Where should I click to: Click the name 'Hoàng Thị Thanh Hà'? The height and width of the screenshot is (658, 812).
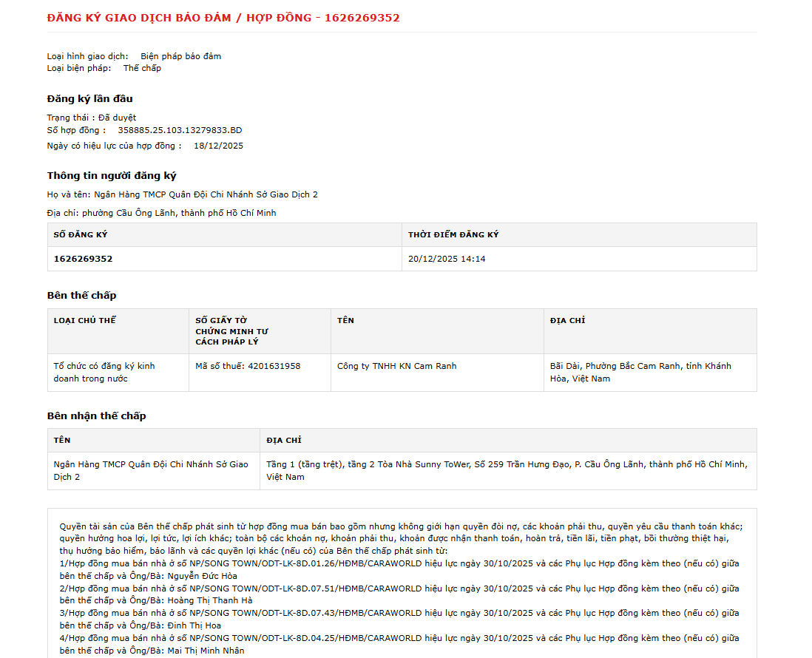(210, 600)
